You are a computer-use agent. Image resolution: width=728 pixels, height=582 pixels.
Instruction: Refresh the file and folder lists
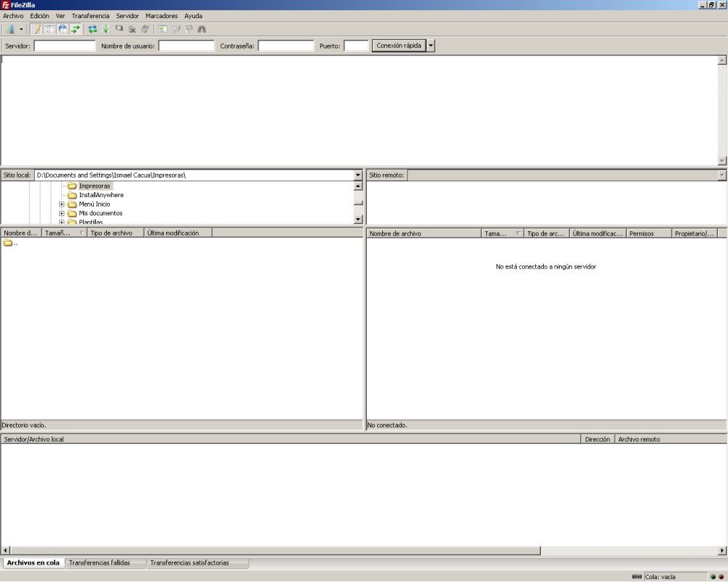click(93, 29)
